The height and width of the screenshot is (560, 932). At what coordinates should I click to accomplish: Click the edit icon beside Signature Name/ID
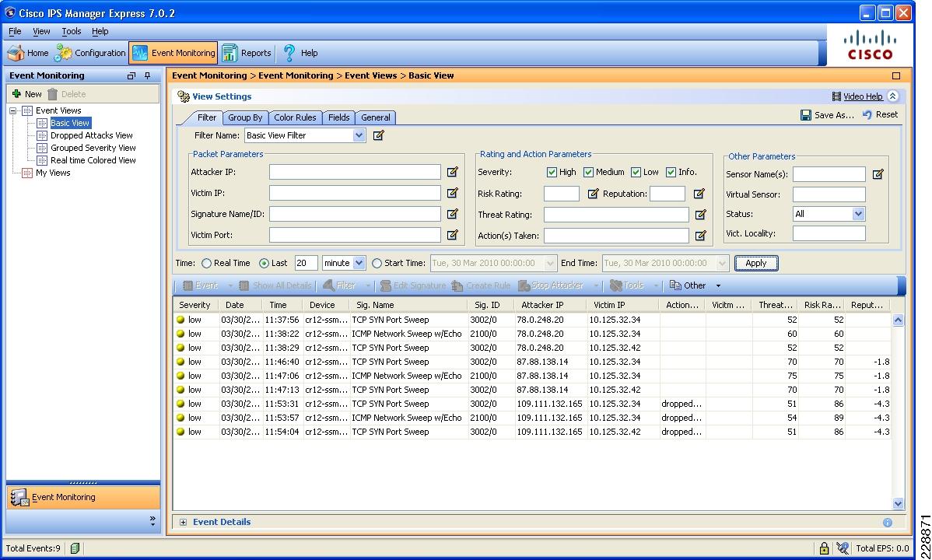pos(452,214)
